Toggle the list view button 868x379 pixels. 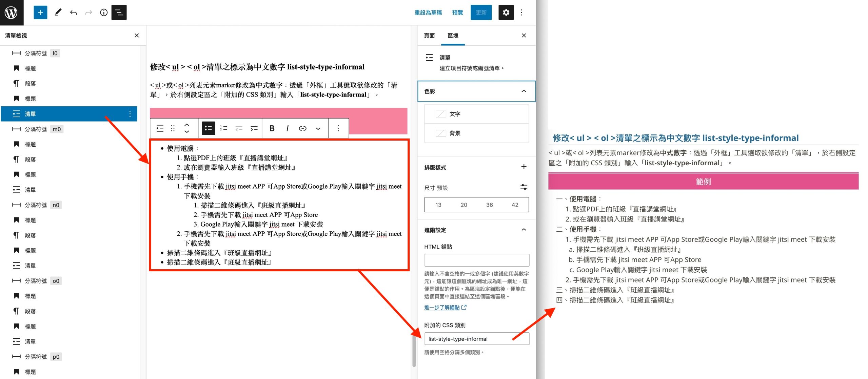click(119, 13)
